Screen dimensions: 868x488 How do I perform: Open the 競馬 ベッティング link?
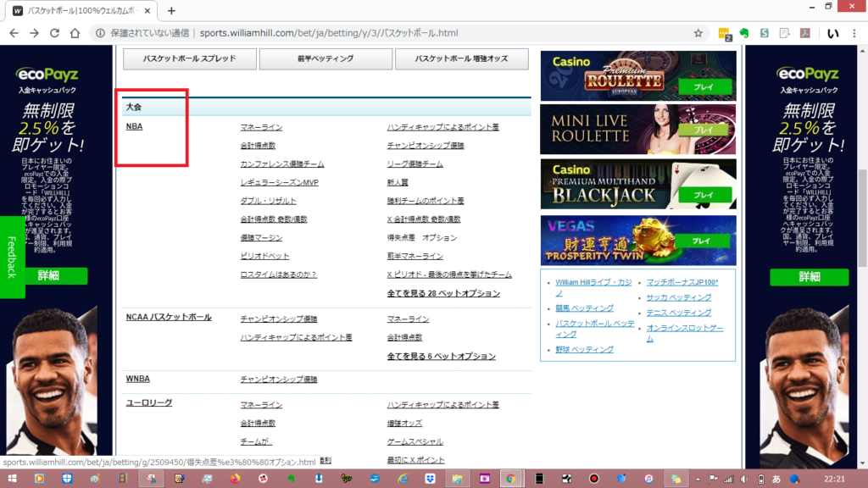pyautogui.click(x=585, y=308)
